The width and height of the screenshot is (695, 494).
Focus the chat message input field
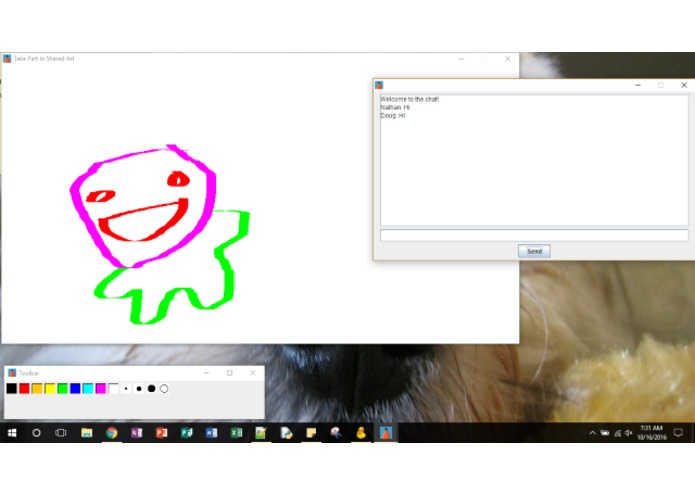click(534, 235)
